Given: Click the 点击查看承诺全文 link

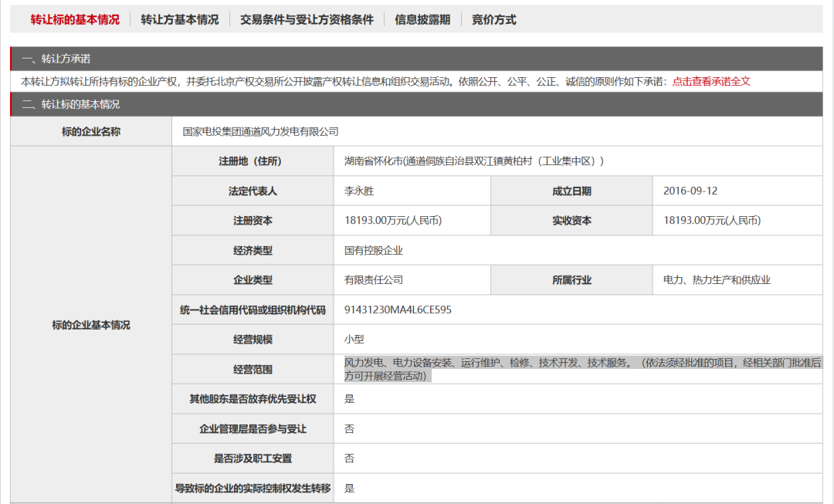Looking at the screenshot, I should [x=711, y=81].
